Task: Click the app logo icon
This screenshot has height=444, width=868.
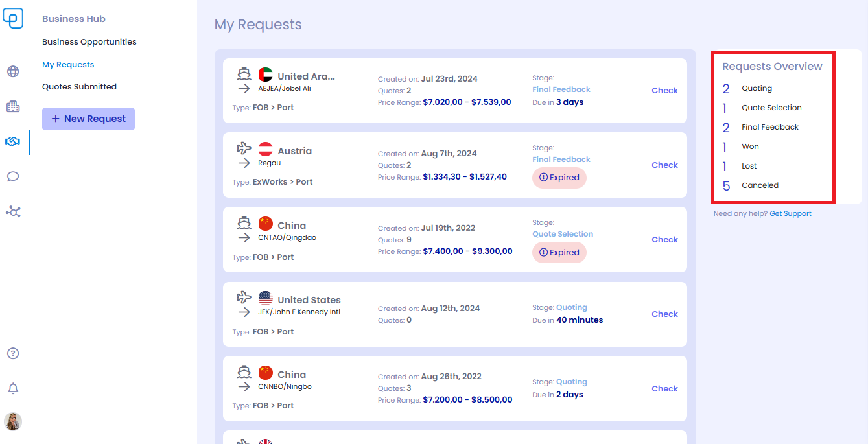Action: (x=13, y=18)
